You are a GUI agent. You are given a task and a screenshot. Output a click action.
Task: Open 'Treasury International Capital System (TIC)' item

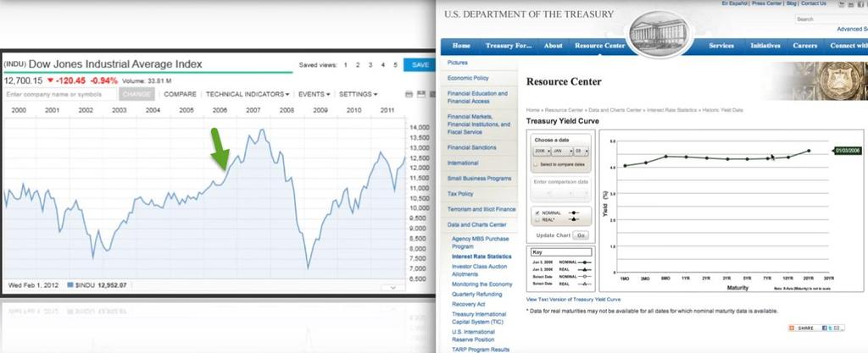(479, 317)
